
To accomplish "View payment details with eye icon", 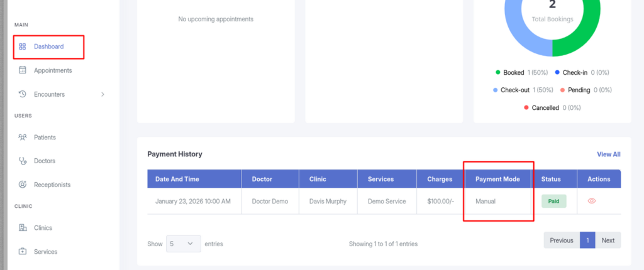I will coord(591,201).
